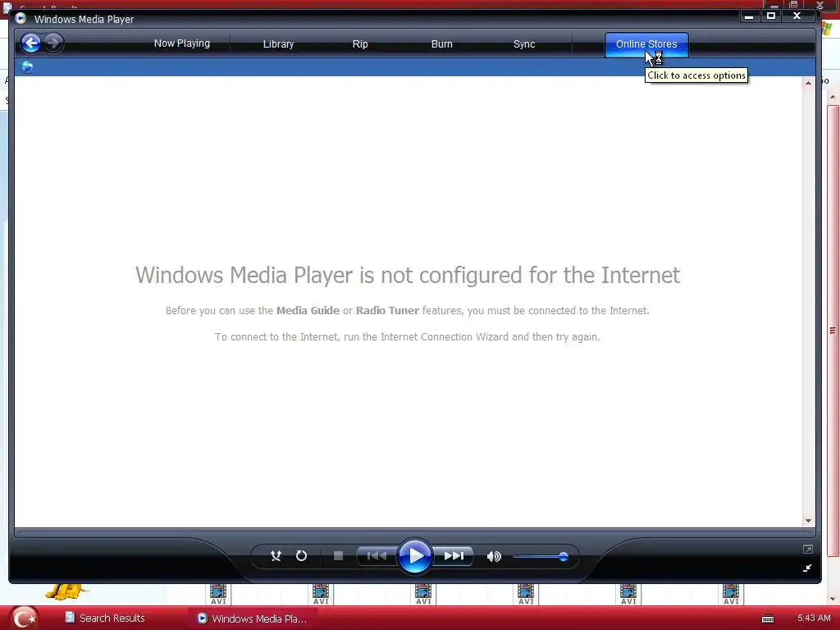
Task: Switch to compact skin mode
Action: coord(807,568)
